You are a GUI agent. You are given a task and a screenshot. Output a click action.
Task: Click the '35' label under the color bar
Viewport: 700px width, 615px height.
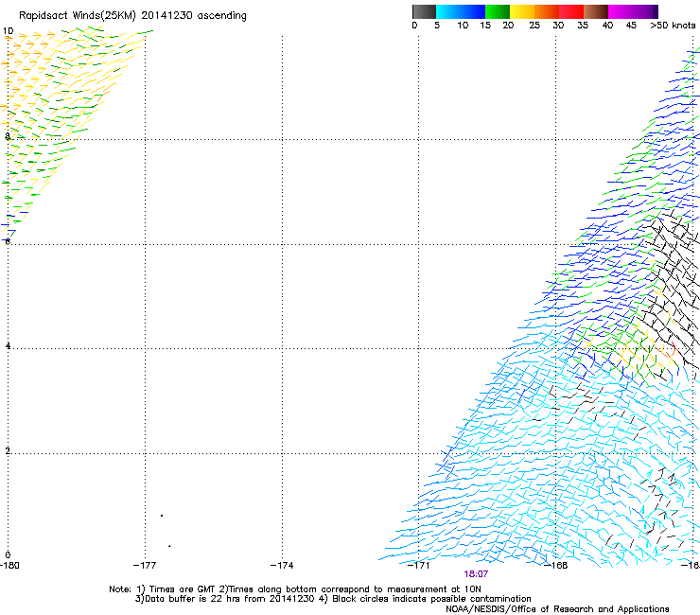pos(583,26)
